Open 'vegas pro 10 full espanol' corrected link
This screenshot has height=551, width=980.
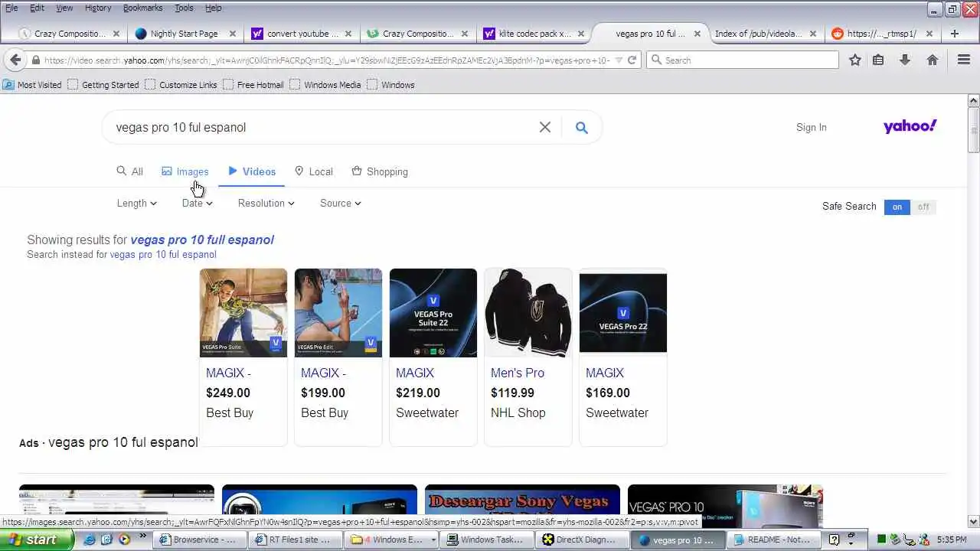(202, 240)
